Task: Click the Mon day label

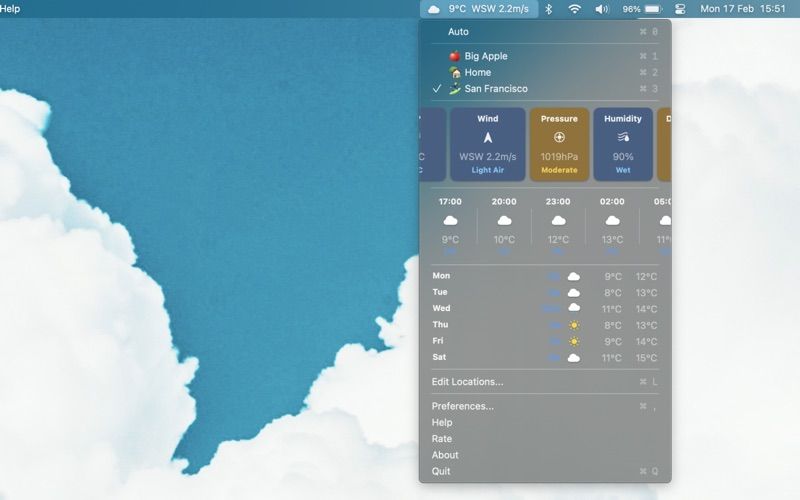Action: (441, 276)
